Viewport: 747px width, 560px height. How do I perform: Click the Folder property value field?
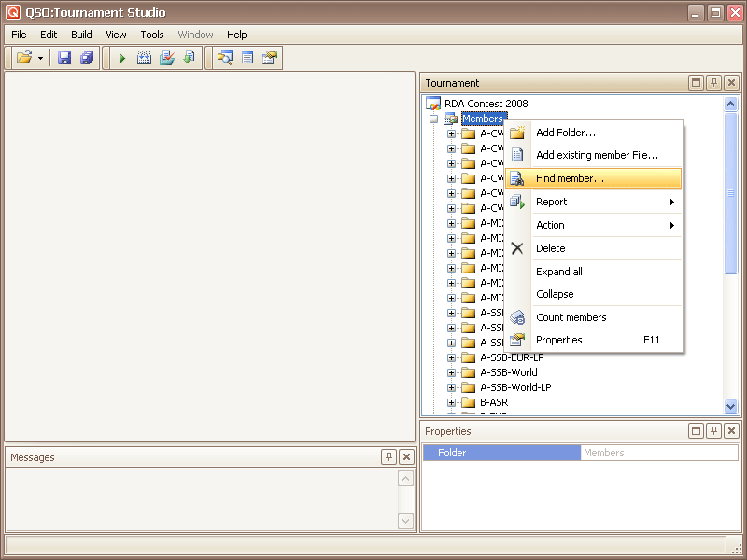[x=657, y=453]
